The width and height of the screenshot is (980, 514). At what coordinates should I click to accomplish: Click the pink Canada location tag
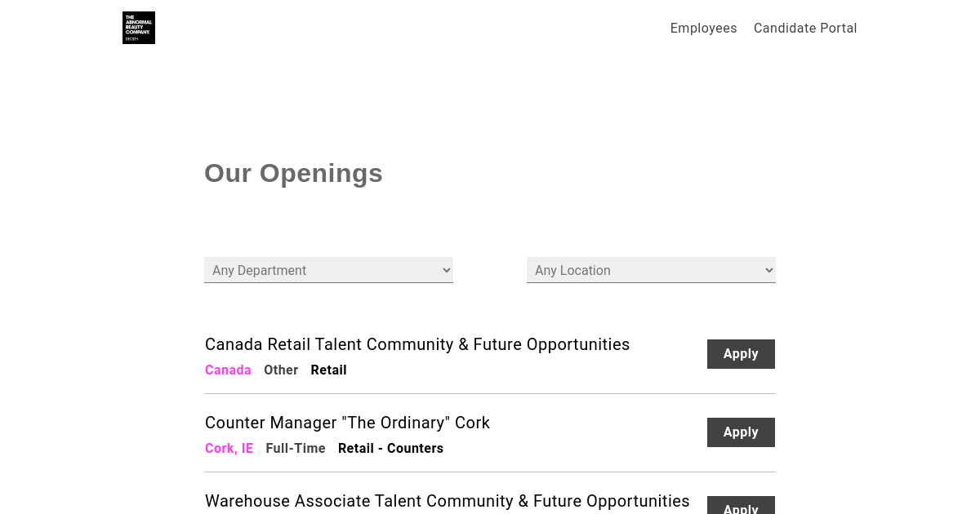click(228, 370)
